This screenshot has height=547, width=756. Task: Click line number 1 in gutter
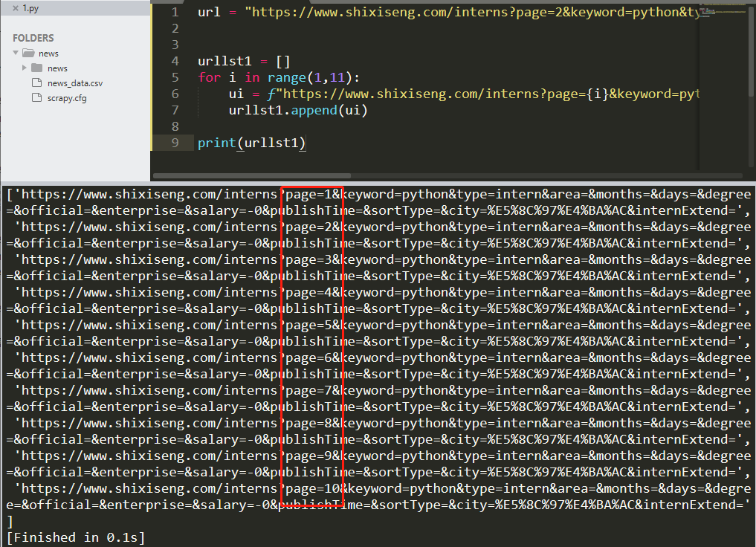175,12
